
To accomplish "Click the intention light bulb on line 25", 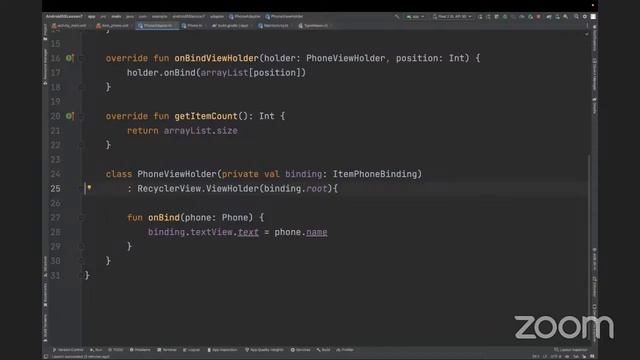I will 89,187.
